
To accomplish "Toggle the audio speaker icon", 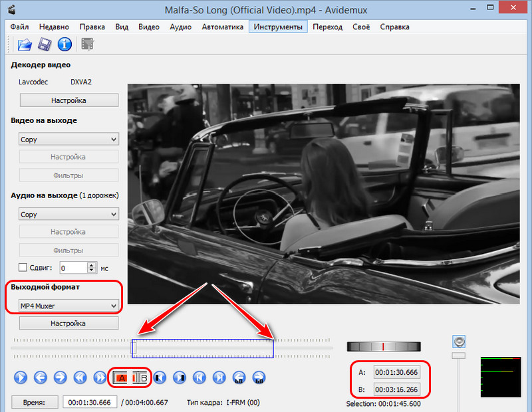I will [459, 342].
